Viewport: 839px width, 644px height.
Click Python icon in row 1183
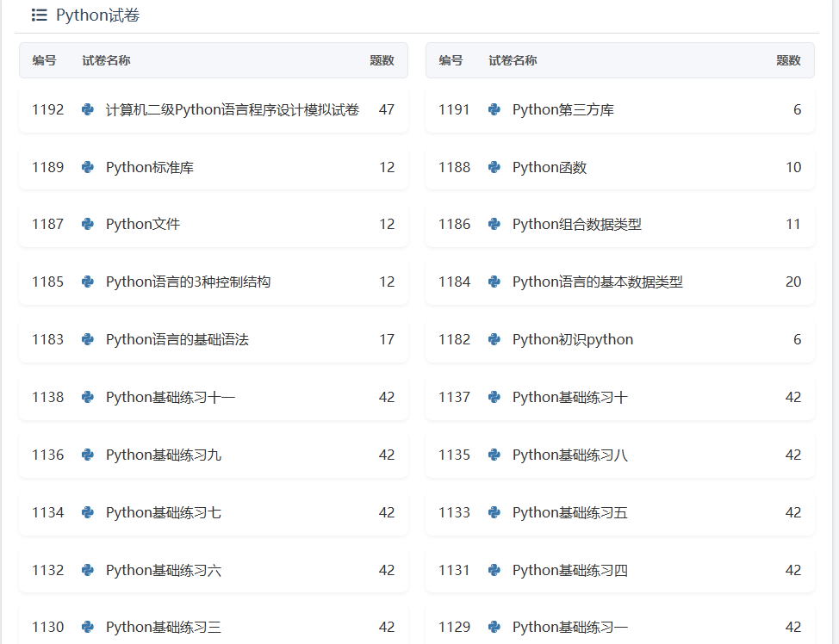88,340
